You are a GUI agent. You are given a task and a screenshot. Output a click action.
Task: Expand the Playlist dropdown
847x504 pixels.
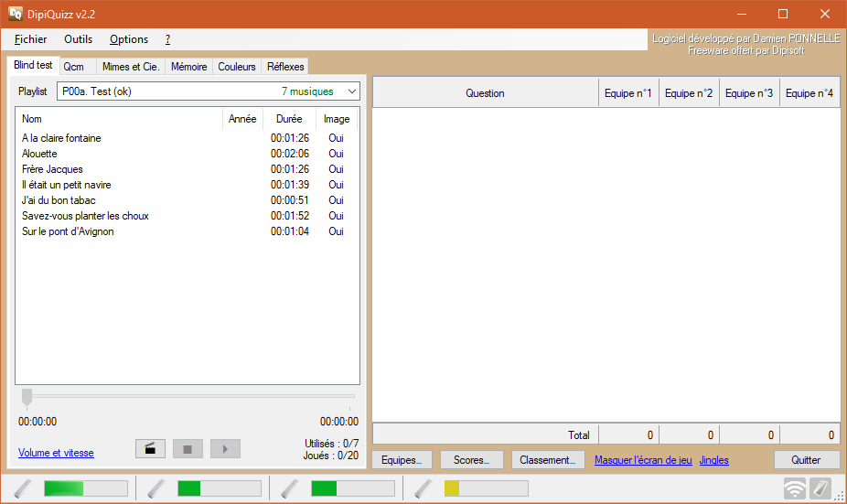pos(351,91)
